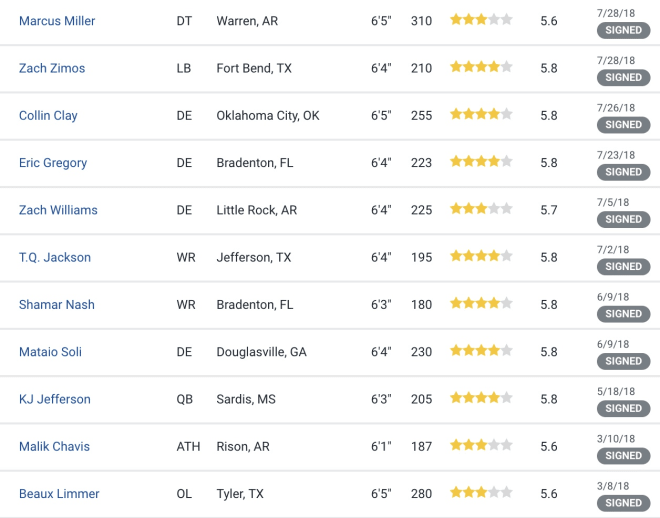Click SIGNED badge dated 3/8/18
The width and height of the screenshot is (660, 518).
tap(623, 503)
